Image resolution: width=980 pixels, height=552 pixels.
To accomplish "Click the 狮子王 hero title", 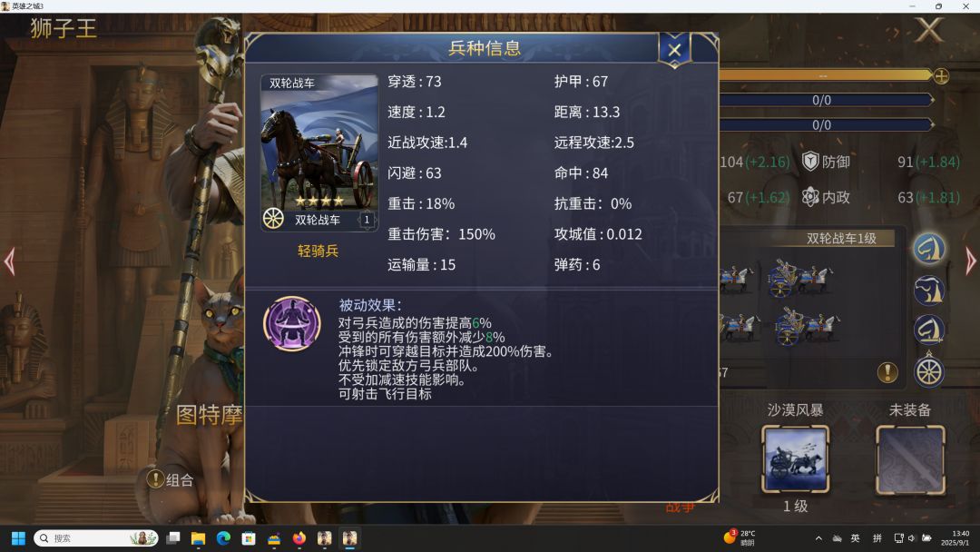I will [64, 29].
